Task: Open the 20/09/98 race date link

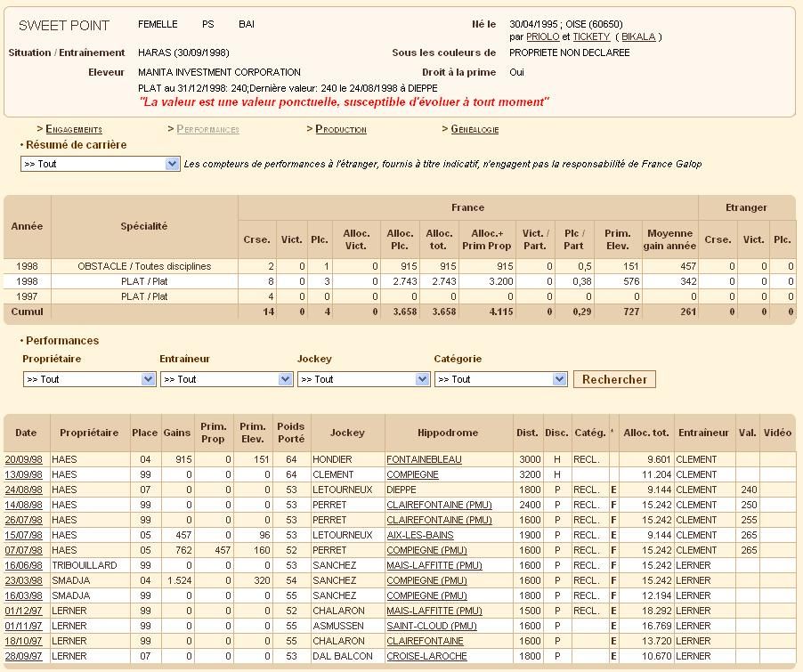Action: (23, 459)
